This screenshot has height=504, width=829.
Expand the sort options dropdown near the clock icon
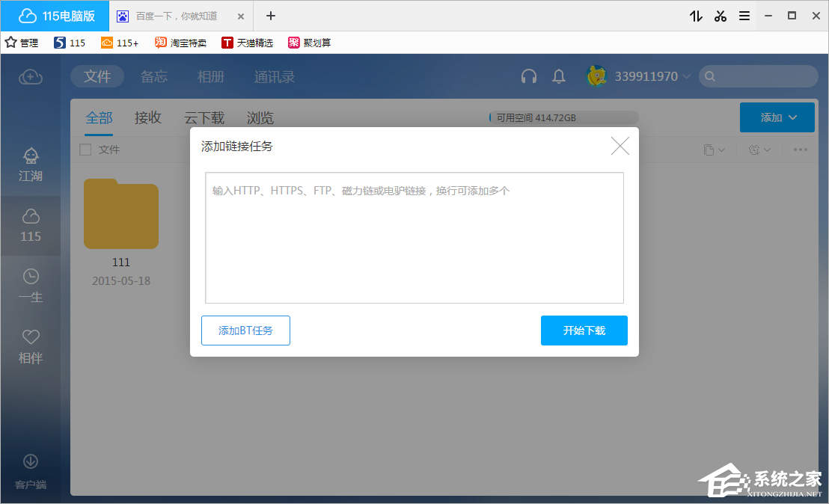759,150
